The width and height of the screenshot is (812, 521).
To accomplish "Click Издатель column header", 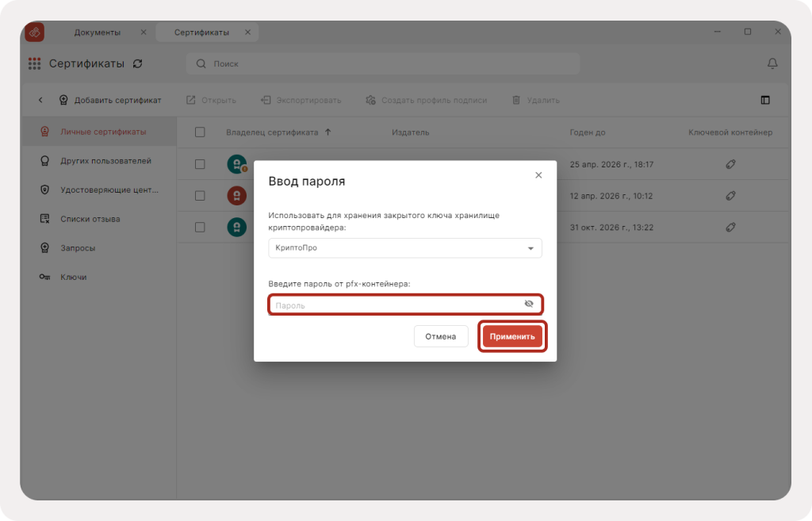I will point(410,132).
